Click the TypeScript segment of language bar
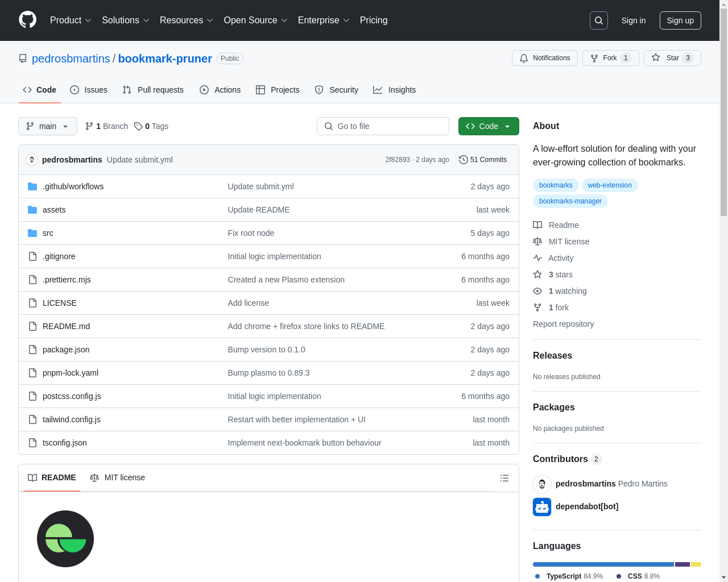 (x=603, y=564)
